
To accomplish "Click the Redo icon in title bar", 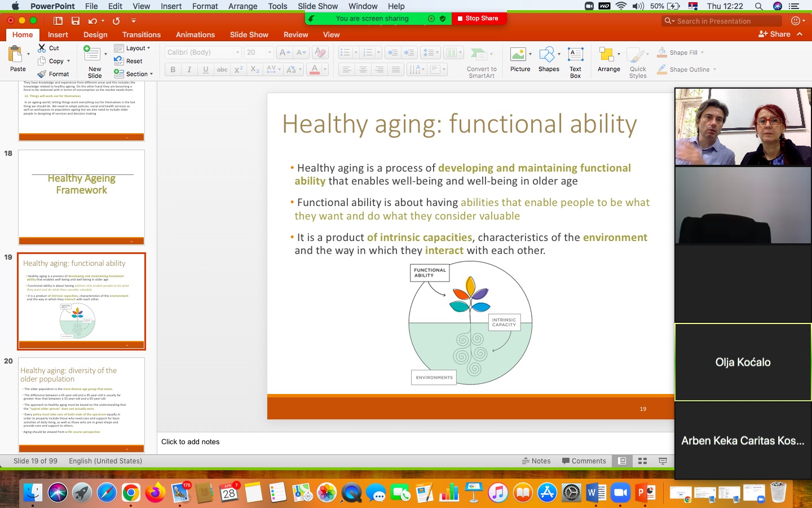I will [116, 21].
